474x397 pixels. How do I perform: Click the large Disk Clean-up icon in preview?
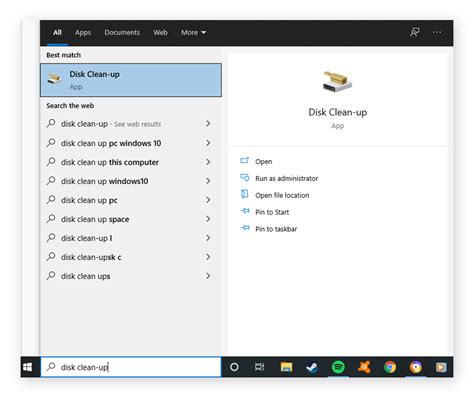pyautogui.click(x=337, y=82)
